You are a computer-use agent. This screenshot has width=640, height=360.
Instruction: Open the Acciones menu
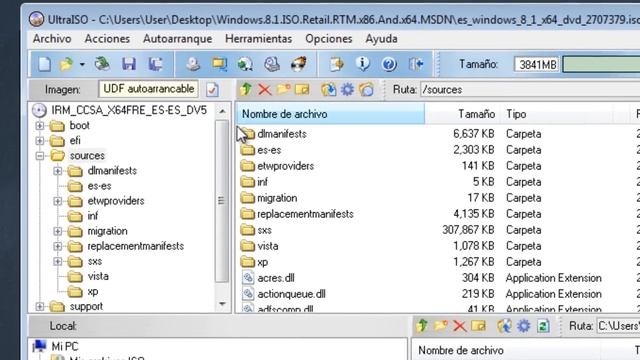[107, 39]
